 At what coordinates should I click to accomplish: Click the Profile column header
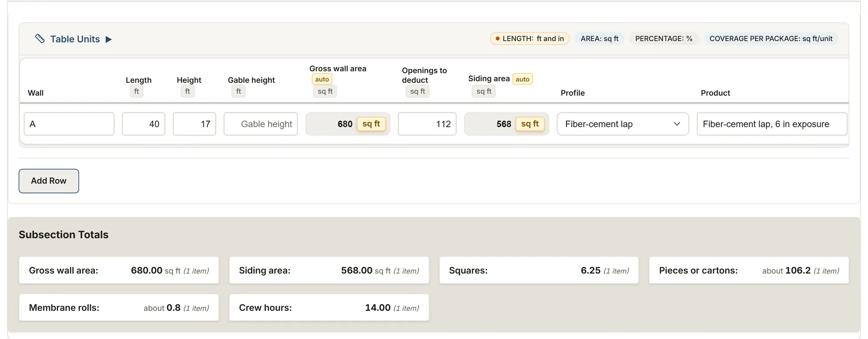tap(572, 93)
